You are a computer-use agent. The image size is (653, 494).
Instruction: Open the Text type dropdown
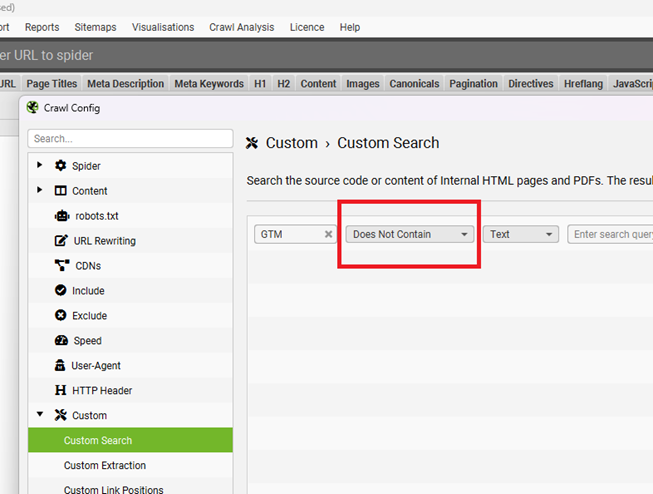(x=521, y=234)
